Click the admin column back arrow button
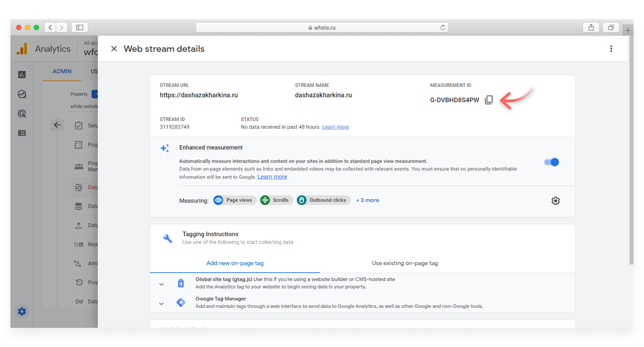Screen dimensions: 644x347 pos(57,125)
